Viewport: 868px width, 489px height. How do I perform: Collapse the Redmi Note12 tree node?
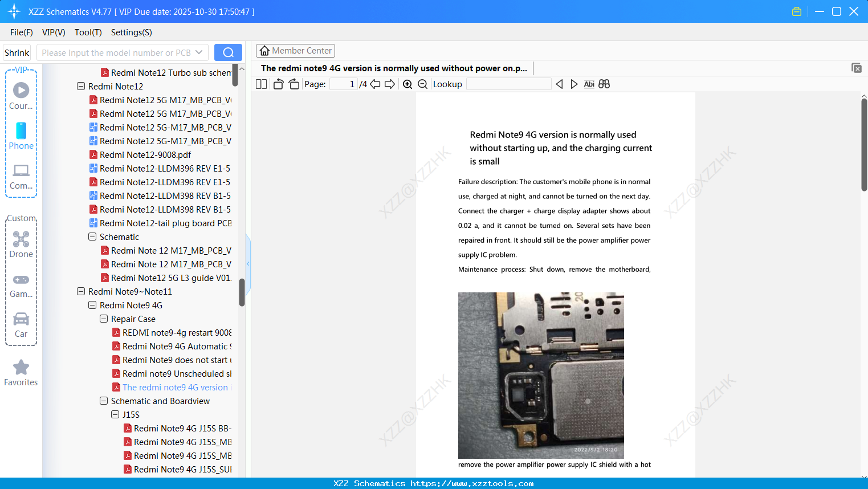(x=80, y=86)
